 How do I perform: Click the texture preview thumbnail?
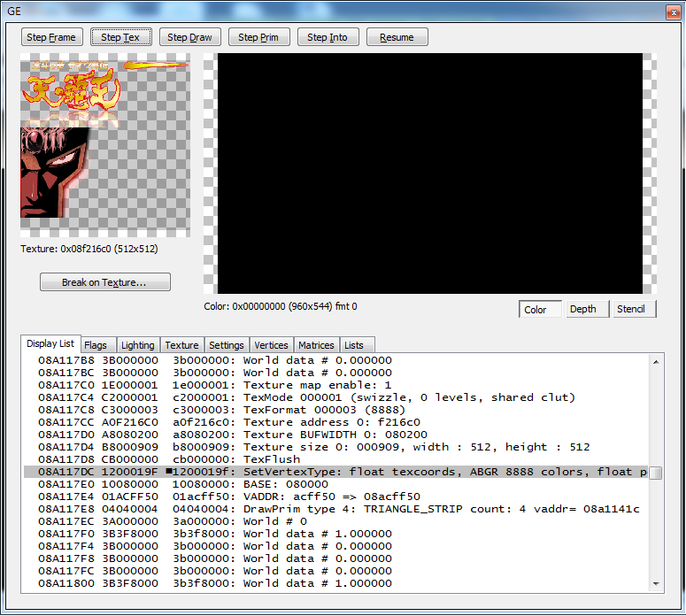click(x=105, y=147)
